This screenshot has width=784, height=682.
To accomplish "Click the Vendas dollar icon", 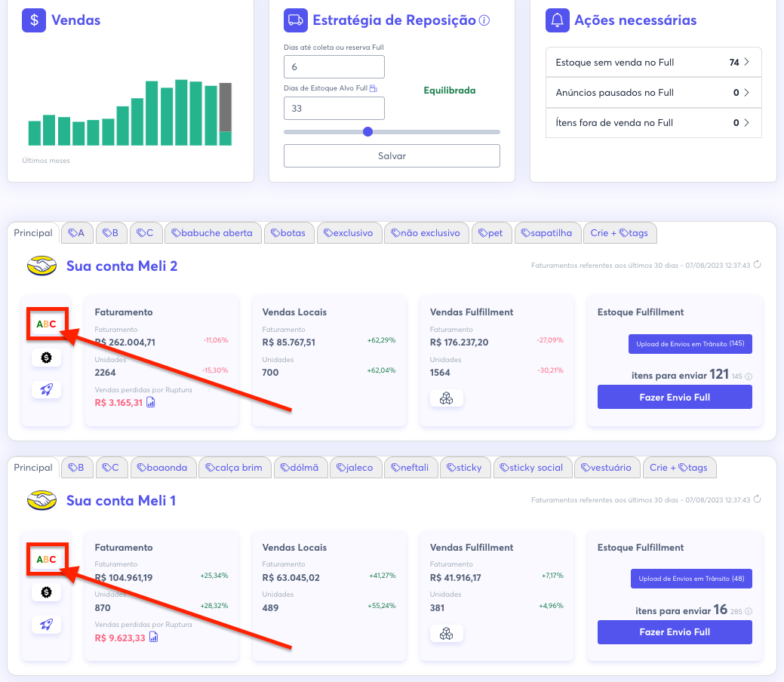I will click(x=34, y=20).
